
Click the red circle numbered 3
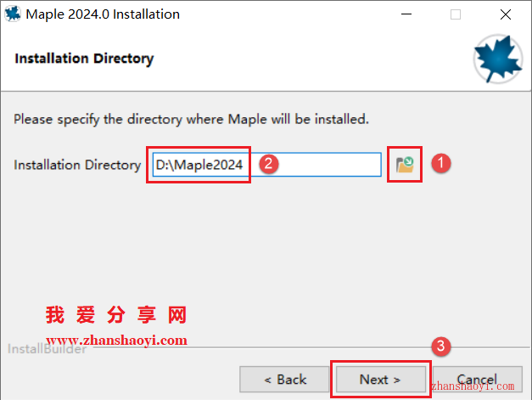coord(440,346)
